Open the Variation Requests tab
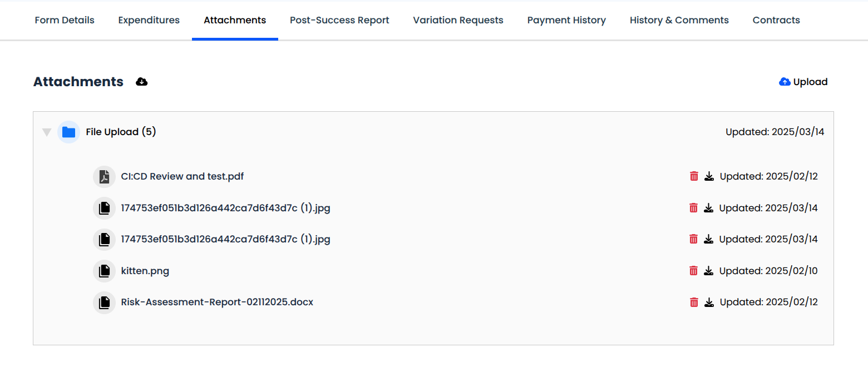The height and width of the screenshot is (372, 868). (x=458, y=20)
